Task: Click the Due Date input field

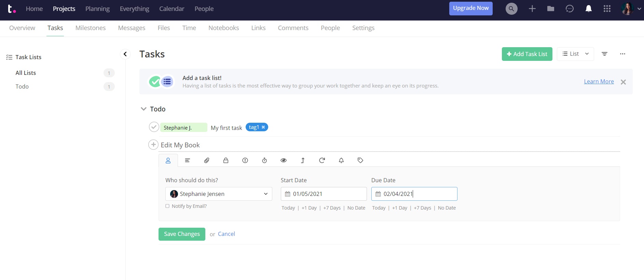Action: coord(414,194)
